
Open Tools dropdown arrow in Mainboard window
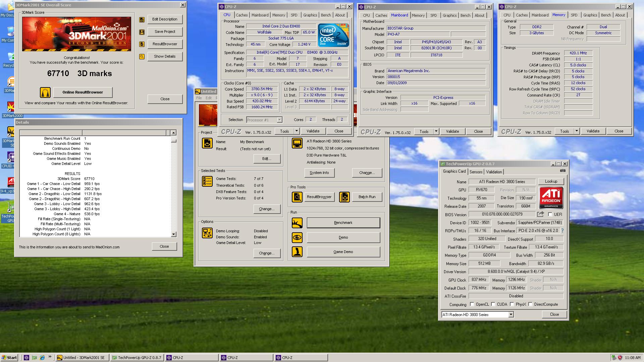(436, 131)
